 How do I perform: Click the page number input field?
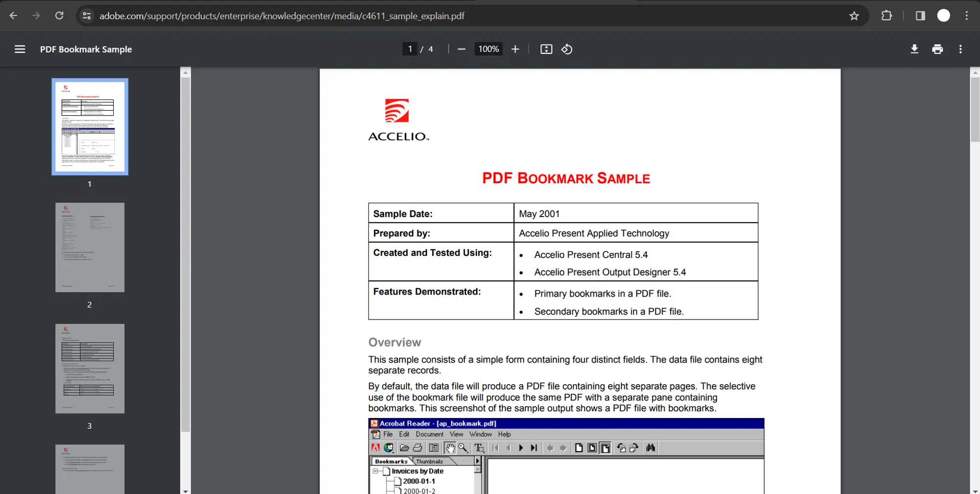410,49
